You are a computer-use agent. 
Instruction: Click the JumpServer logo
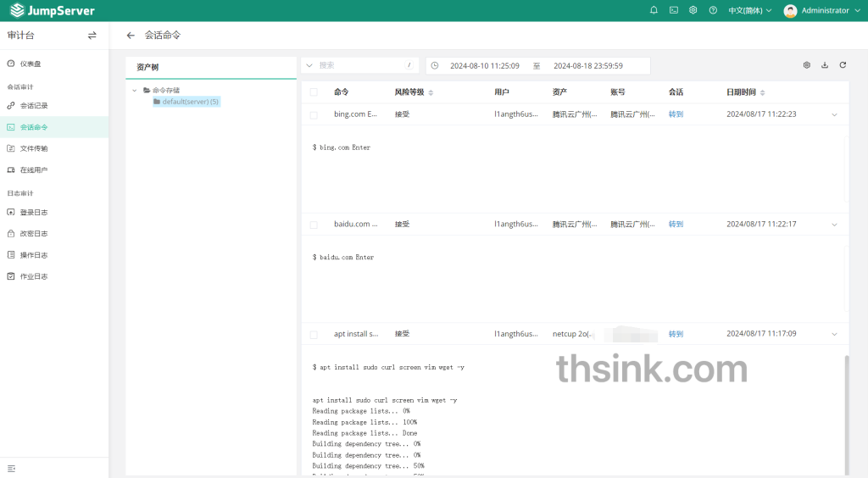tap(53, 10)
